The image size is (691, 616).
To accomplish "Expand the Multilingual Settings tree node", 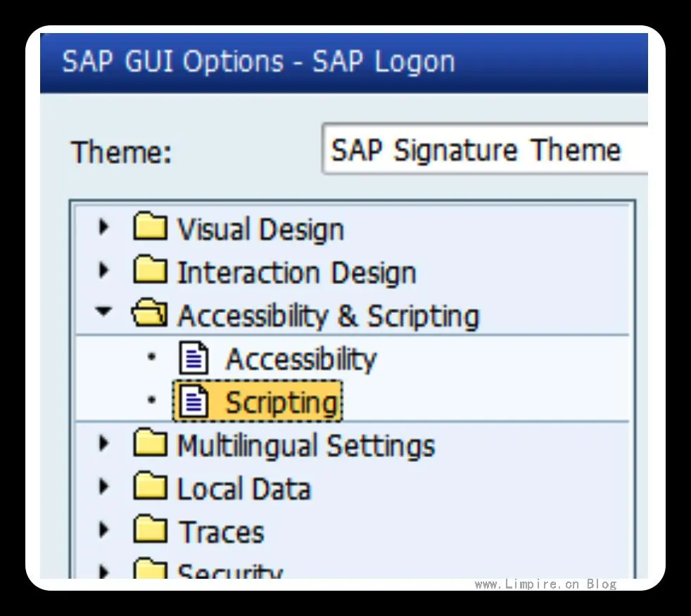I will tap(105, 444).
